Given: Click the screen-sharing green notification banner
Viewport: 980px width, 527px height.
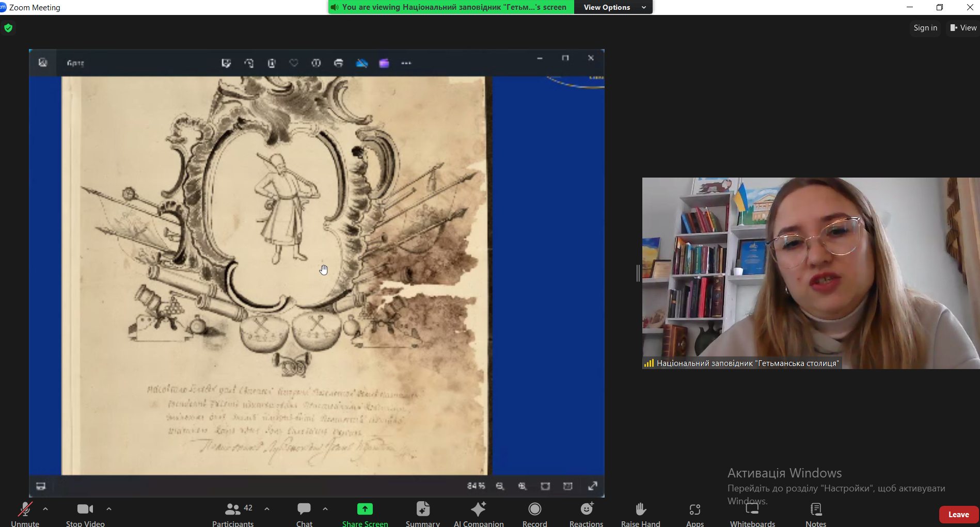Looking at the screenshot, I should [451, 7].
